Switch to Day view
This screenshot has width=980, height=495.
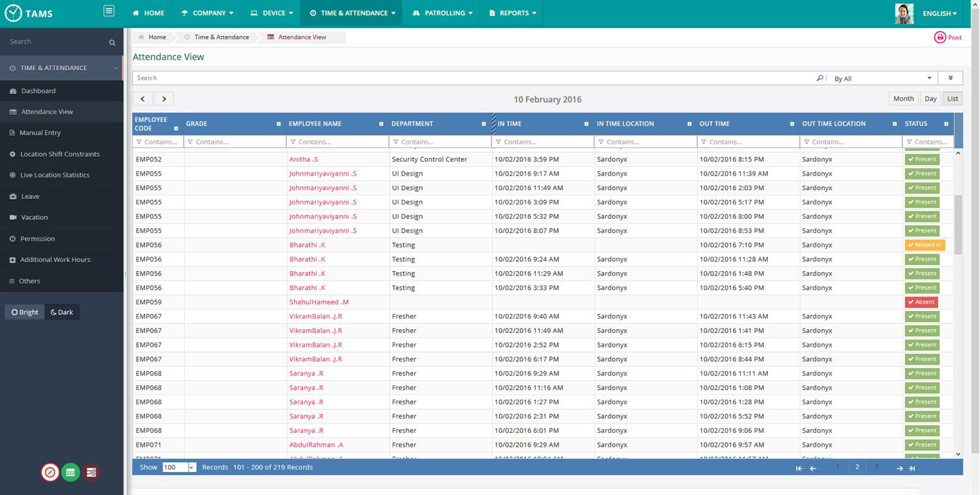click(x=930, y=99)
